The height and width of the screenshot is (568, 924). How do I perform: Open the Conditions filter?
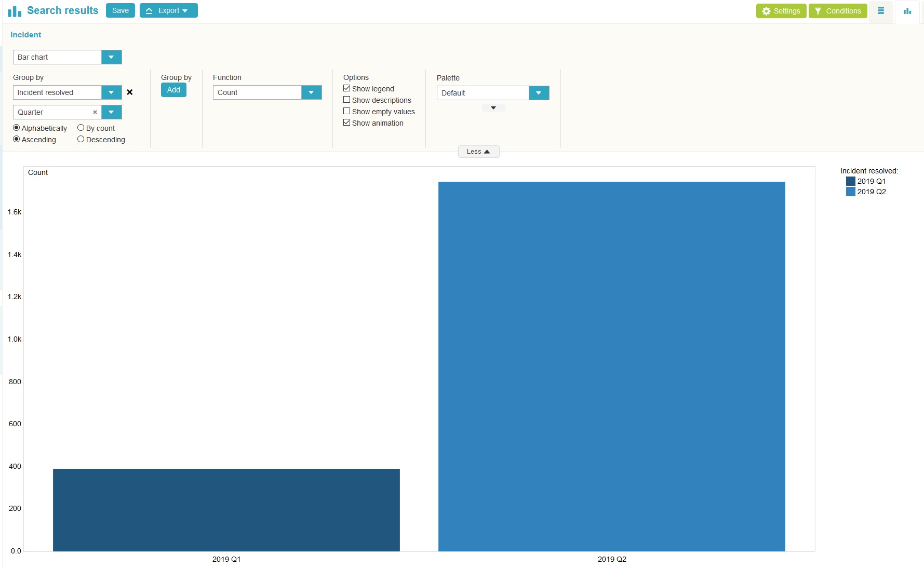(837, 11)
